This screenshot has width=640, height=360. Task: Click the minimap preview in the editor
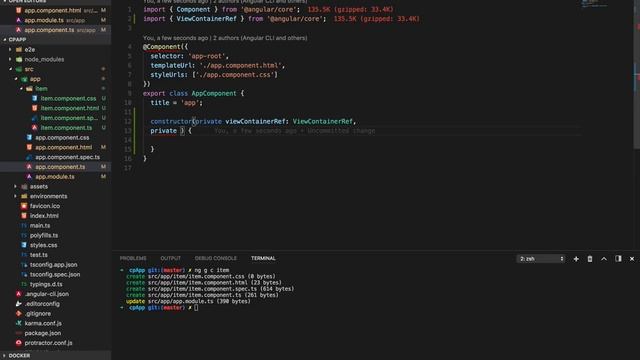tap(594, 4)
